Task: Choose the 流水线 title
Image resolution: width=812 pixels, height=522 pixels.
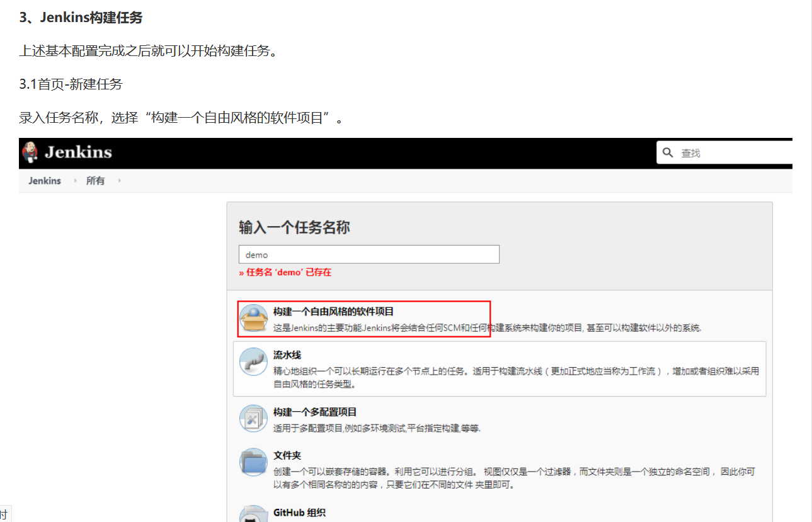Action: [x=287, y=355]
